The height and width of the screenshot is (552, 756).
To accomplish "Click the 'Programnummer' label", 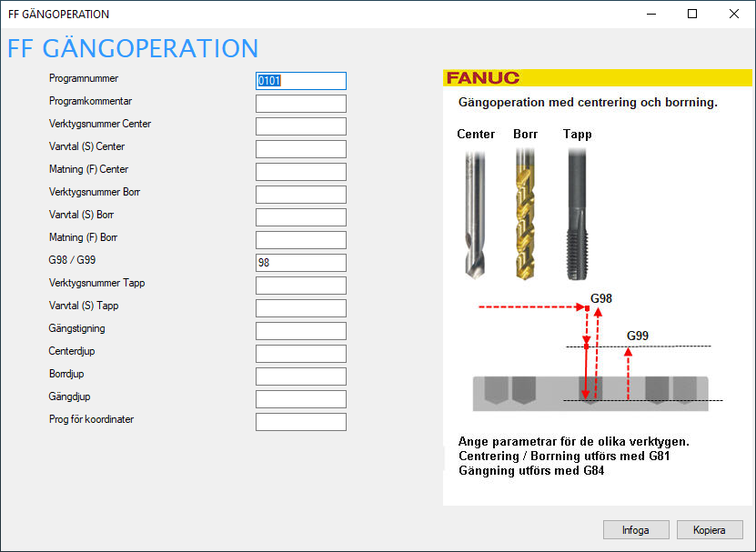I will click(84, 78).
